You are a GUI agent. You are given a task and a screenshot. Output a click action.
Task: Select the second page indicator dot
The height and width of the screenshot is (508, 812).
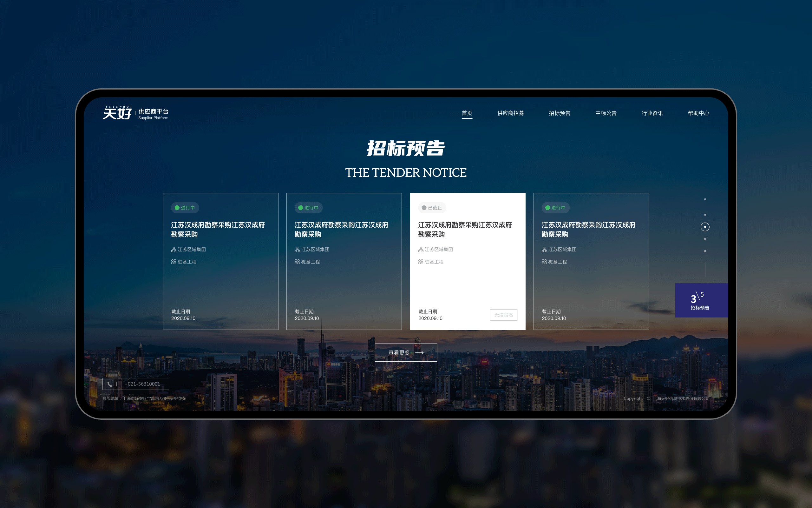pyautogui.click(x=705, y=215)
